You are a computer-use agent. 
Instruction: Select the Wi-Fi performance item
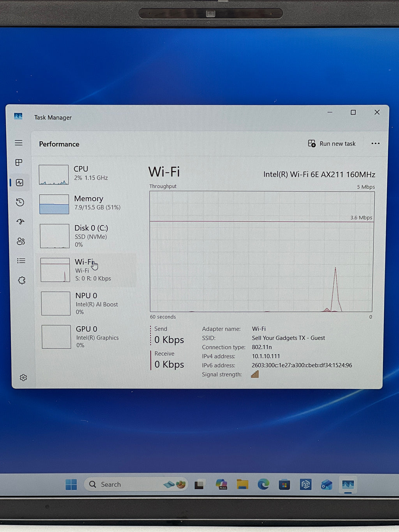coord(87,270)
